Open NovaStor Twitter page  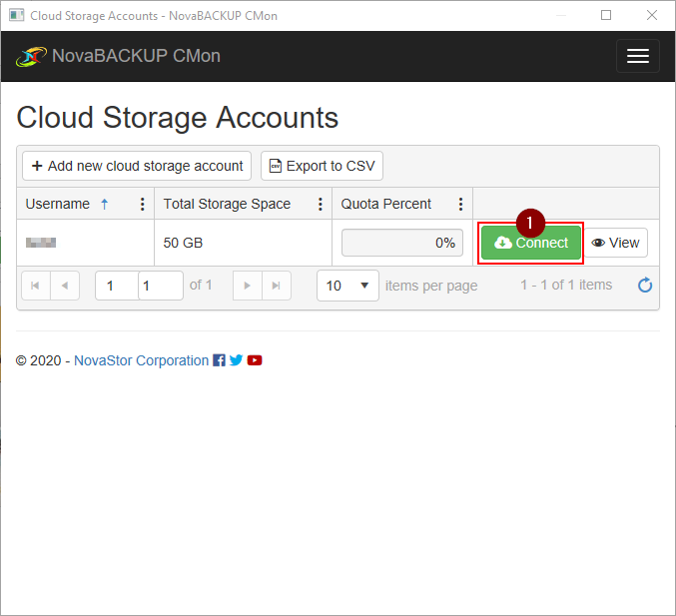tap(236, 360)
